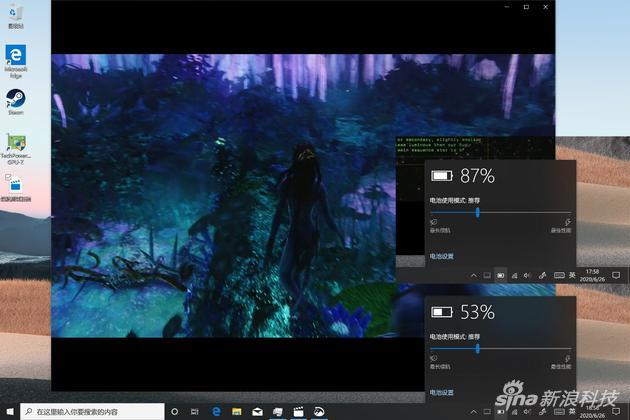The width and height of the screenshot is (630, 420).
Task: Expand hidden tray icons chevron beside 17:58 clock
Action: pyautogui.click(x=474, y=276)
